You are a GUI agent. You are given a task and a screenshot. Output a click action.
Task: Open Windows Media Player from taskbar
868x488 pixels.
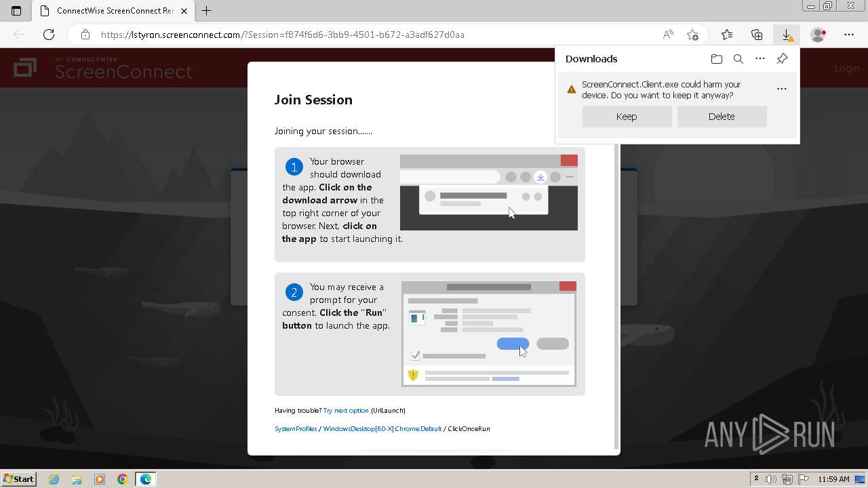pos(100,479)
